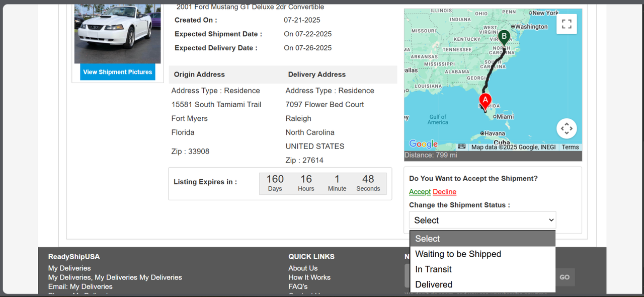
Task: Select In Transit status option
Action: coord(482,269)
